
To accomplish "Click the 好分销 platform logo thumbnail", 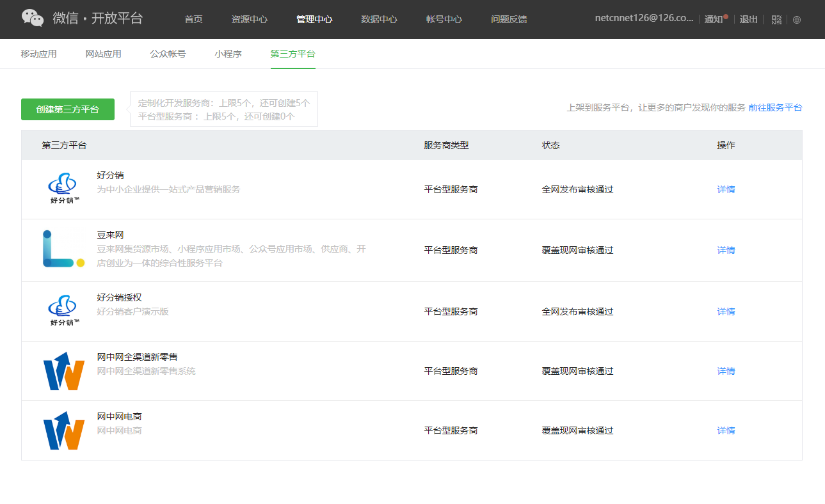I will (63, 189).
